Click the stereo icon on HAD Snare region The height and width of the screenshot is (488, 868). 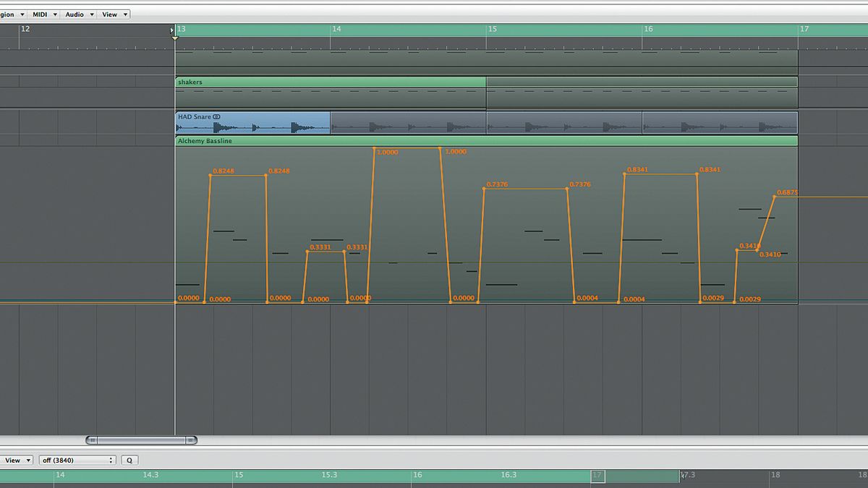(x=218, y=116)
